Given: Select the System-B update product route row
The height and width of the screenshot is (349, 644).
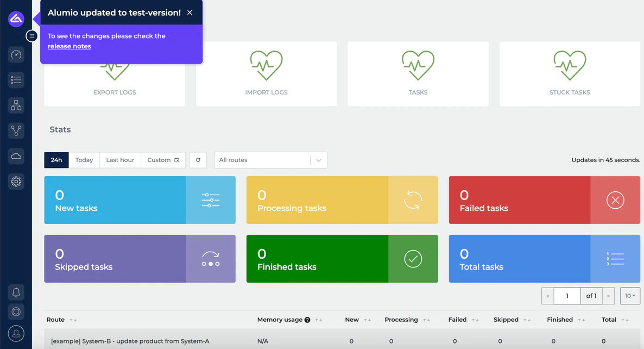Looking at the screenshot, I should [x=342, y=339].
